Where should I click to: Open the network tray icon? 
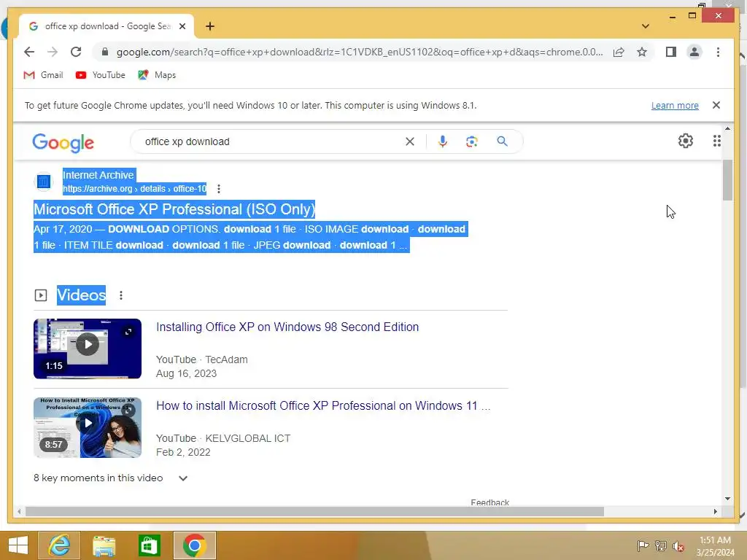[661, 545]
